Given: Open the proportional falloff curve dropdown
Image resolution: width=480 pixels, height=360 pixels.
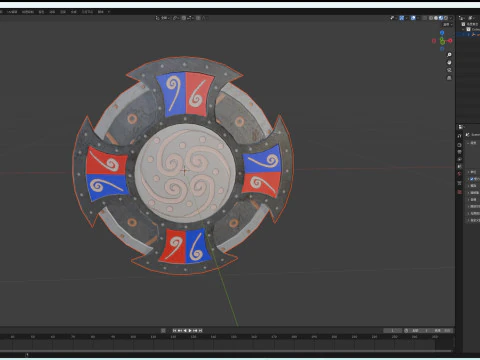Looking at the screenshot, I should 205,18.
